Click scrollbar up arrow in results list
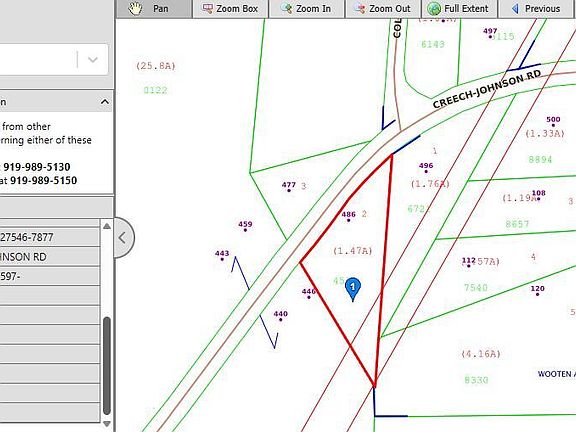Image resolution: width=576 pixels, height=432 pixels. [107, 226]
